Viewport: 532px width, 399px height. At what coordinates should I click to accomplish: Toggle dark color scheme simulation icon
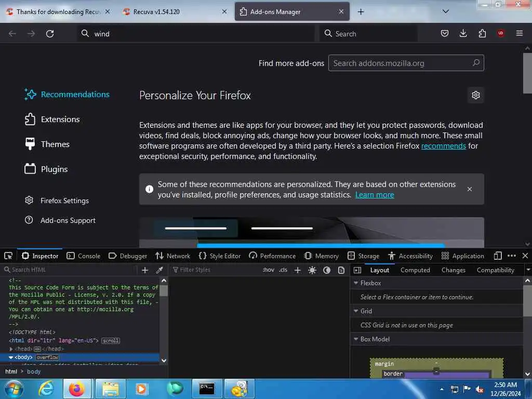point(327,270)
